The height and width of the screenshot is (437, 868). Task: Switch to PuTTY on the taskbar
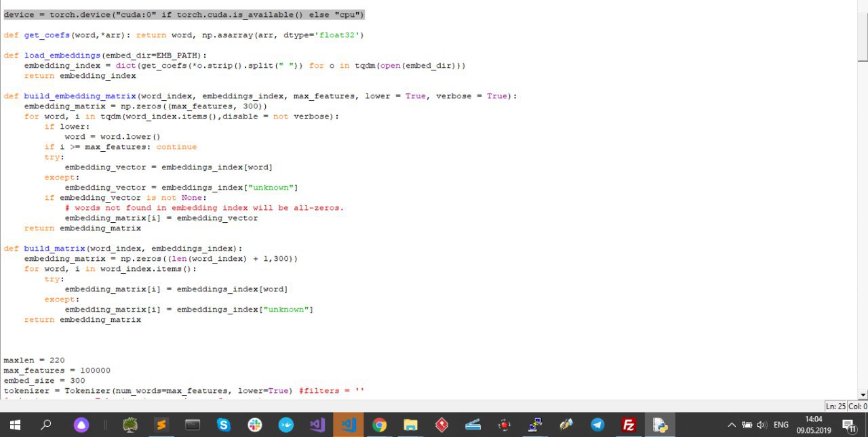(x=535, y=425)
